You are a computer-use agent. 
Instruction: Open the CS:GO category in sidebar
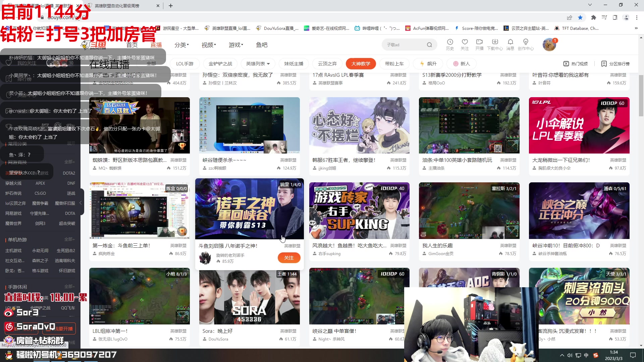click(x=40, y=193)
